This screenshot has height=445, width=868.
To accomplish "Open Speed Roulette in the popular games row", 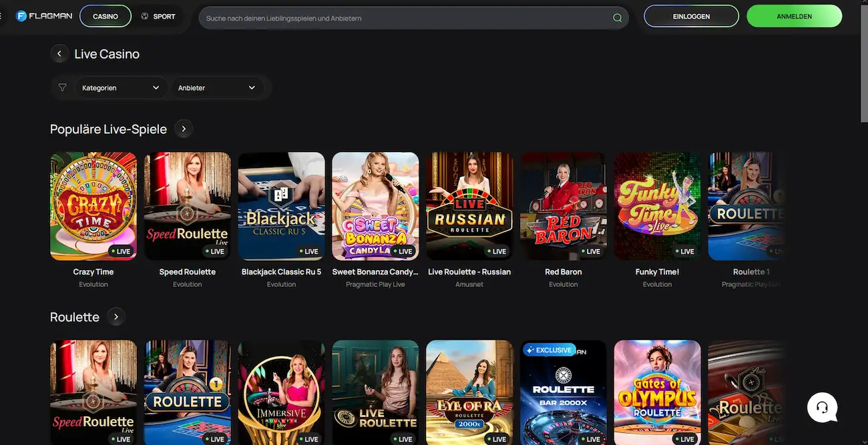I will coord(188,206).
